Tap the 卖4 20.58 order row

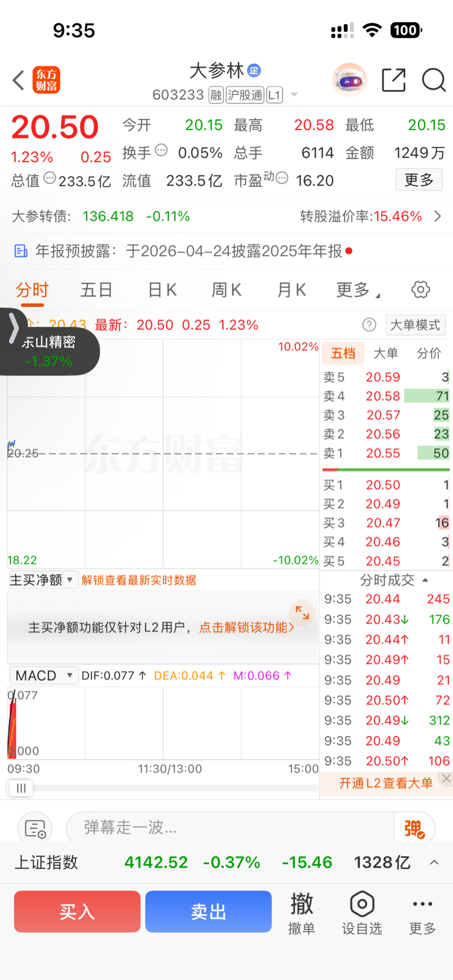[386, 396]
